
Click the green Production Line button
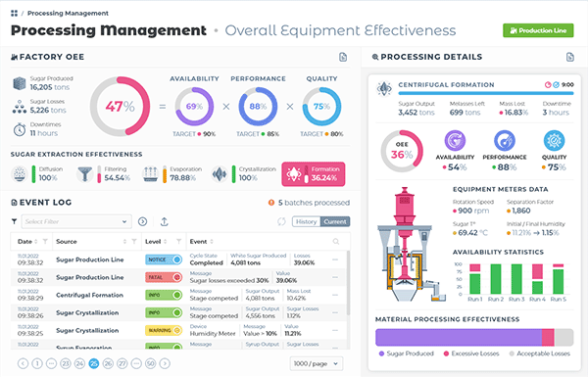point(538,30)
